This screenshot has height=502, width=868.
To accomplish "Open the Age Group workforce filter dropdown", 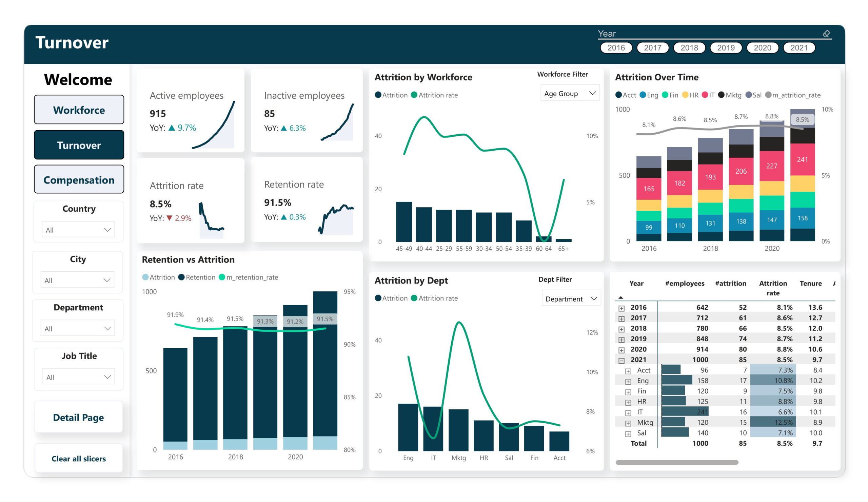I will tap(570, 93).
